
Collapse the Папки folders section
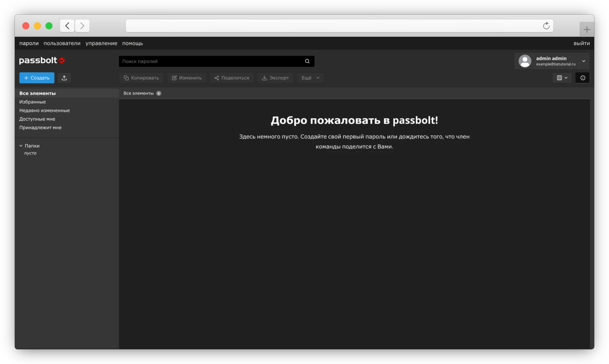(21, 146)
